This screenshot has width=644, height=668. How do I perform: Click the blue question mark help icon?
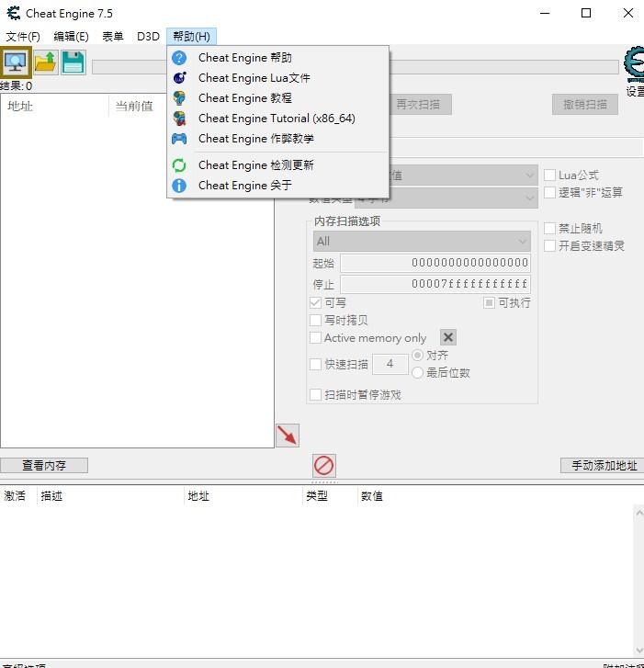[x=179, y=58]
